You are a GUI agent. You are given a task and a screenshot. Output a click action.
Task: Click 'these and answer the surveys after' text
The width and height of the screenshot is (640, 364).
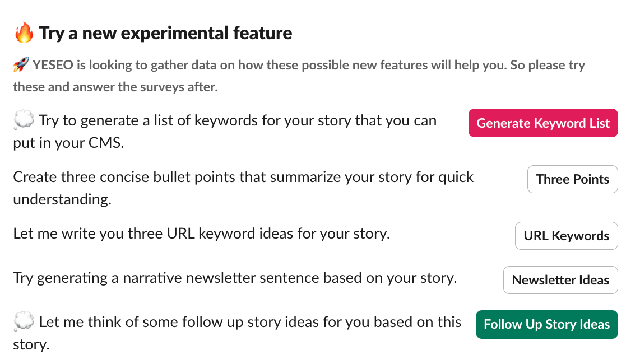[115, 87]
